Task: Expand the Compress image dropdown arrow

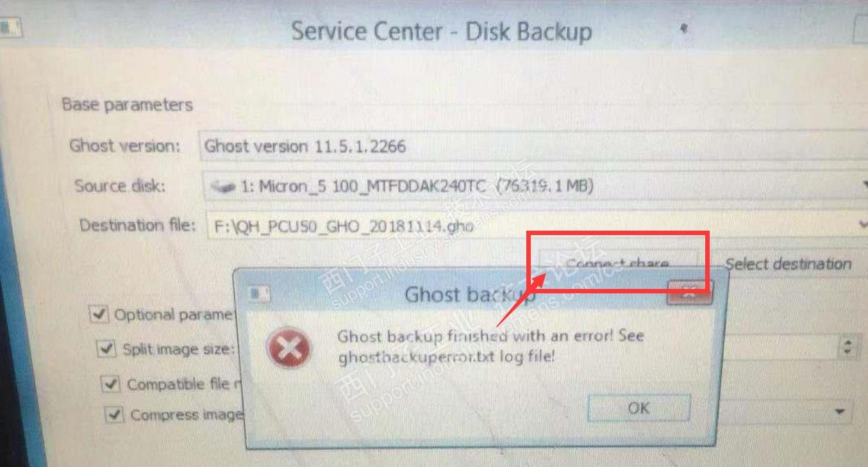Action: click(x=840, y=412)
